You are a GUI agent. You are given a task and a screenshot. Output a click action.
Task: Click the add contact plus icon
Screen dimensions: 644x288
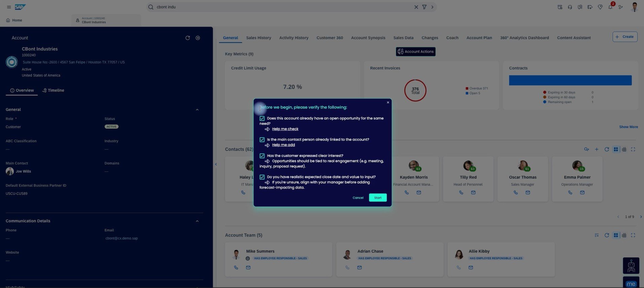596,150
